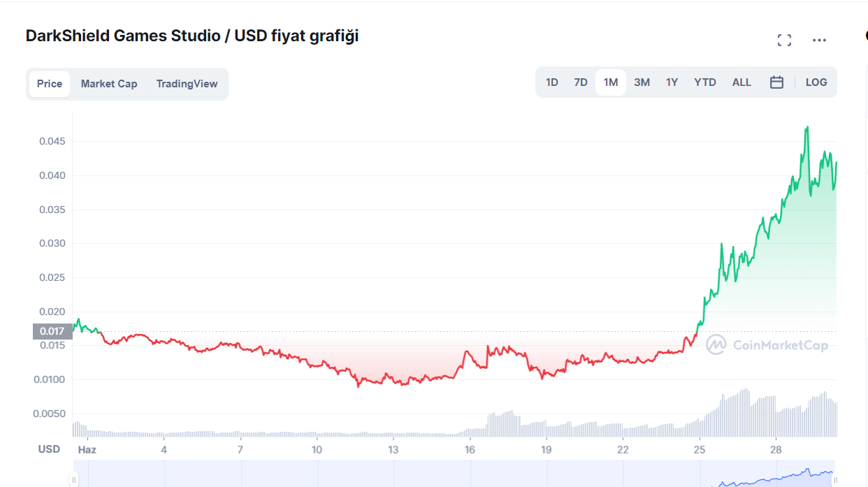Show year-to-date YTD range
The image size is (868, 487).
pos(704,82)
